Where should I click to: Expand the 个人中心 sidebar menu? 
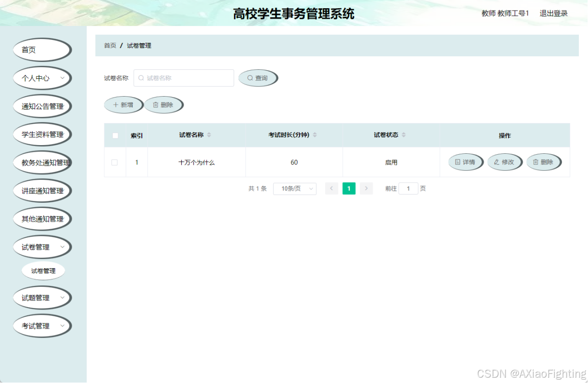point(42,78)
